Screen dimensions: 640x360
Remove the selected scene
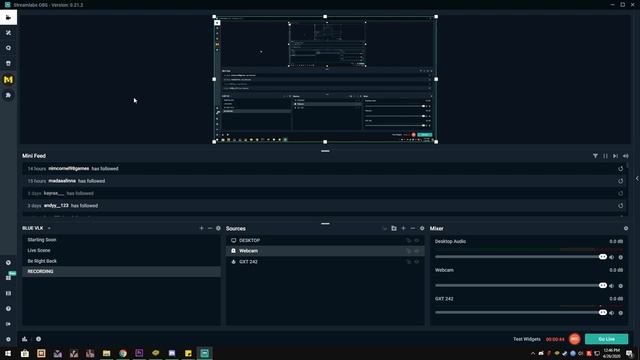[210, 228]
